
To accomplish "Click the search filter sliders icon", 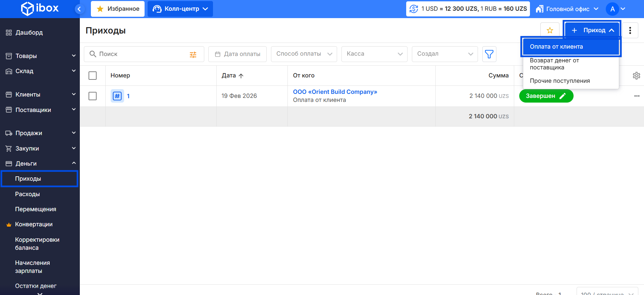I will click(x=193, y=55).
